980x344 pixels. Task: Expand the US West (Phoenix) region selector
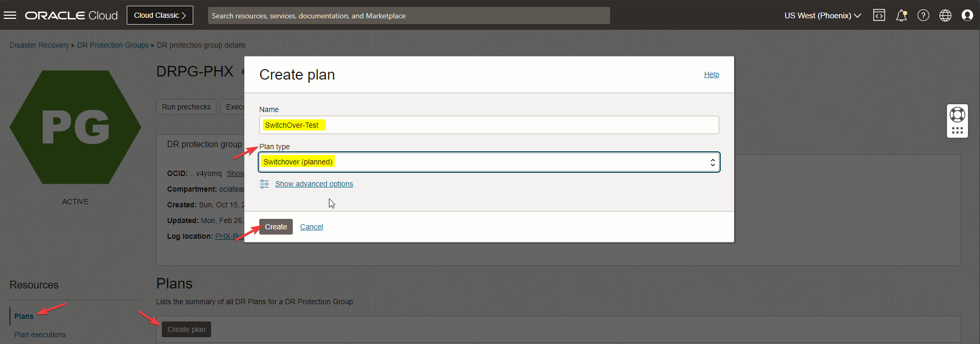click(822, 15)
